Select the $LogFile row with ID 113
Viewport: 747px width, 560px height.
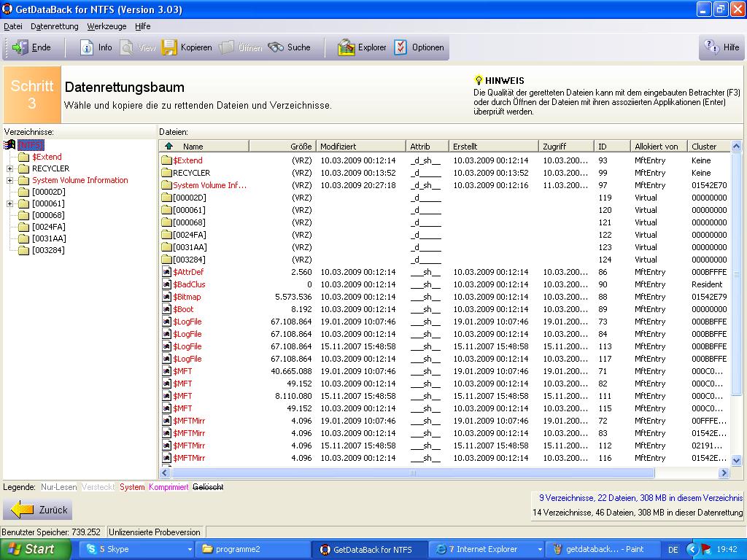point(445,346)
